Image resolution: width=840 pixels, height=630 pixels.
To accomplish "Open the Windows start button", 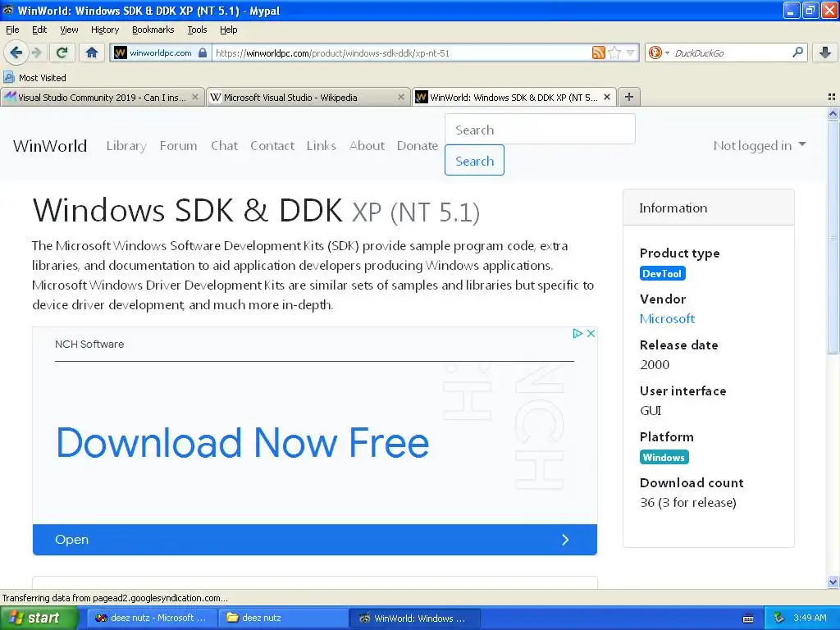I will 39,618.
